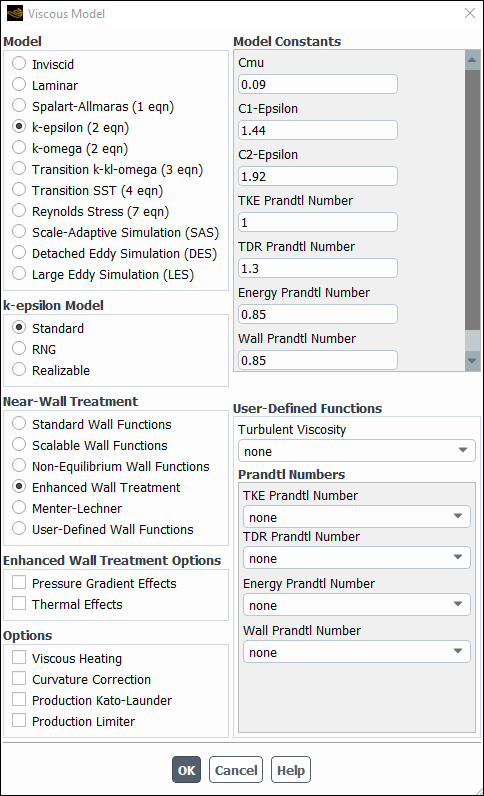484x796 pixels.
Task: Choose Spalart-Allmaras (1 eqn) model
Action: [19, 106]
